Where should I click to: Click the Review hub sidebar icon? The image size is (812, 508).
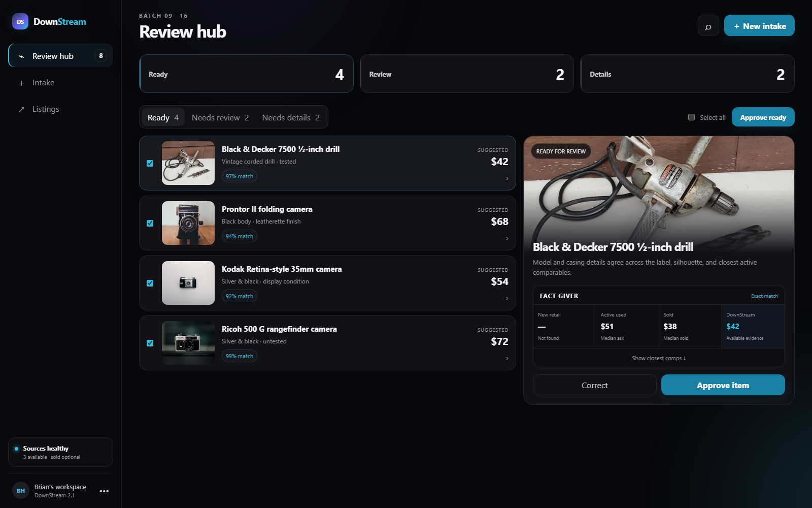pyautogui.click(x=21, y=56)
